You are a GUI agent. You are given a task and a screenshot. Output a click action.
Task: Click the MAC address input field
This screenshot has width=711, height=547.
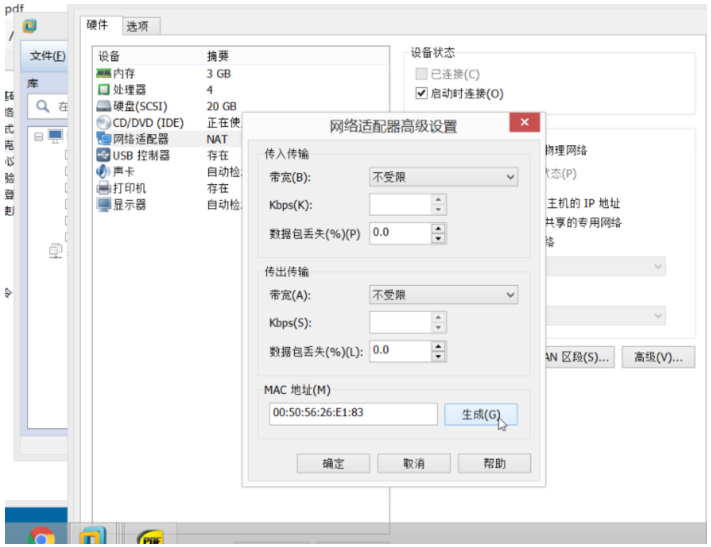click(x=353, y=414)
